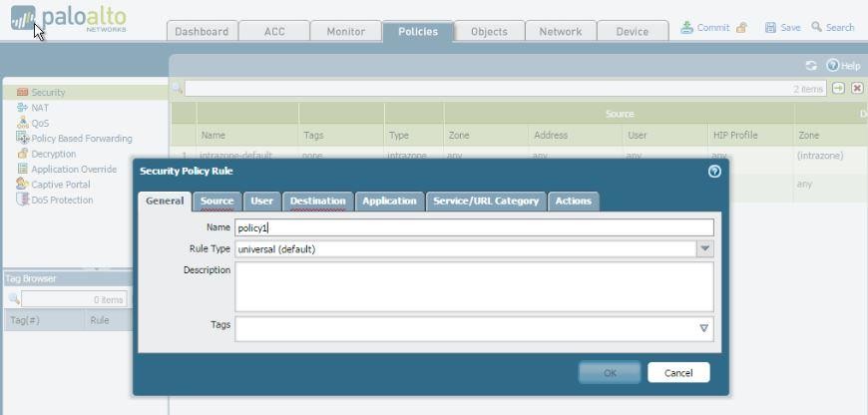Click the Name input field

(x=474, y=227)
